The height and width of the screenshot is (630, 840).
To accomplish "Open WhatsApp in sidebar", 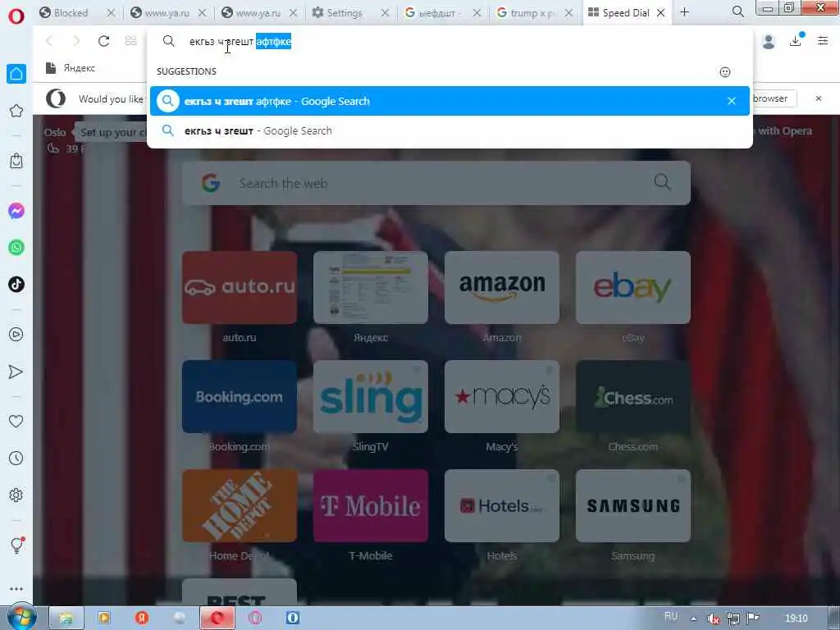I will click(16, 248).
